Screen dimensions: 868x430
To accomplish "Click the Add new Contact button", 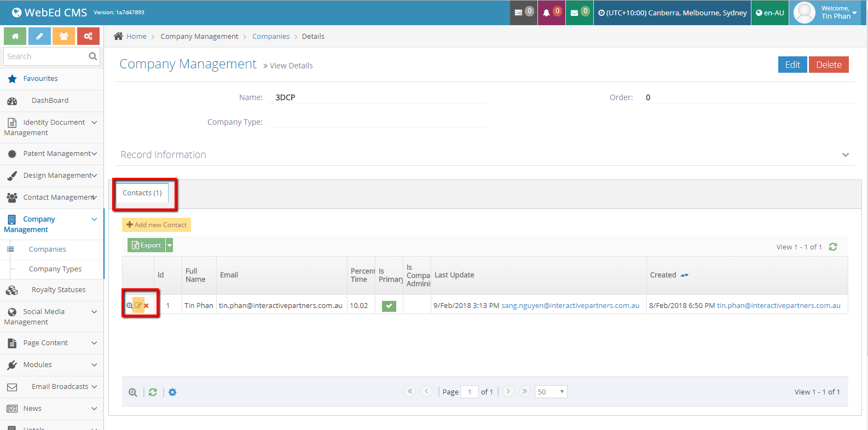I will (x=157, y=225).
